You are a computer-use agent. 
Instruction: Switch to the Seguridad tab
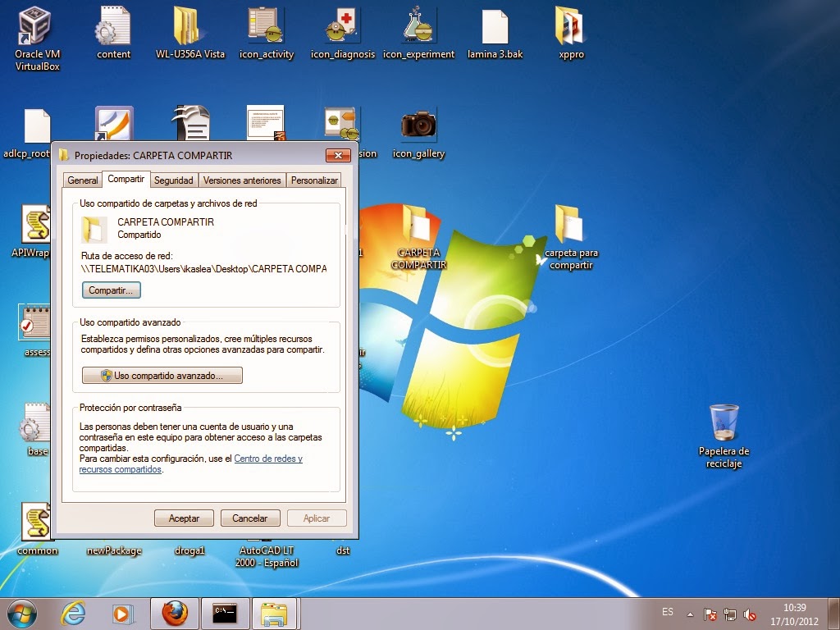pyautogui.click(x=174, y=180)
